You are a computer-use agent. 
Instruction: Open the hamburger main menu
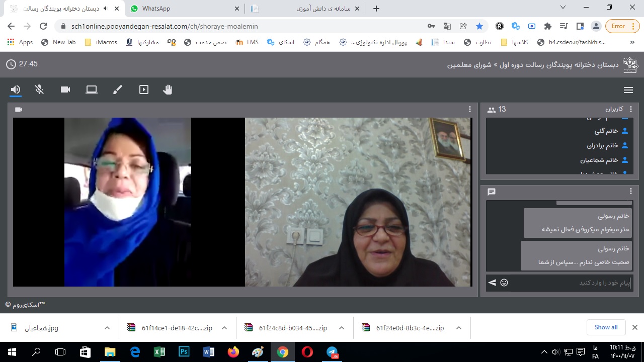pyautogui.click(x=628, y=90)
